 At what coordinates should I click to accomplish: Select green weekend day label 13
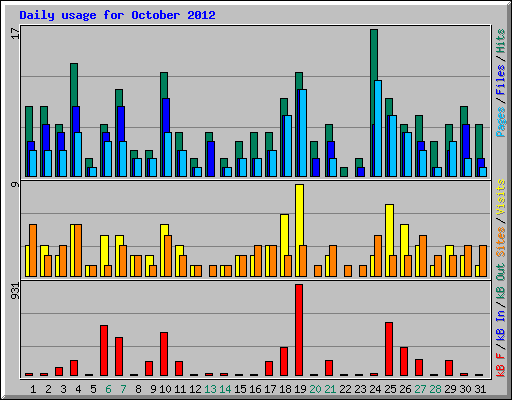[210, 389]
